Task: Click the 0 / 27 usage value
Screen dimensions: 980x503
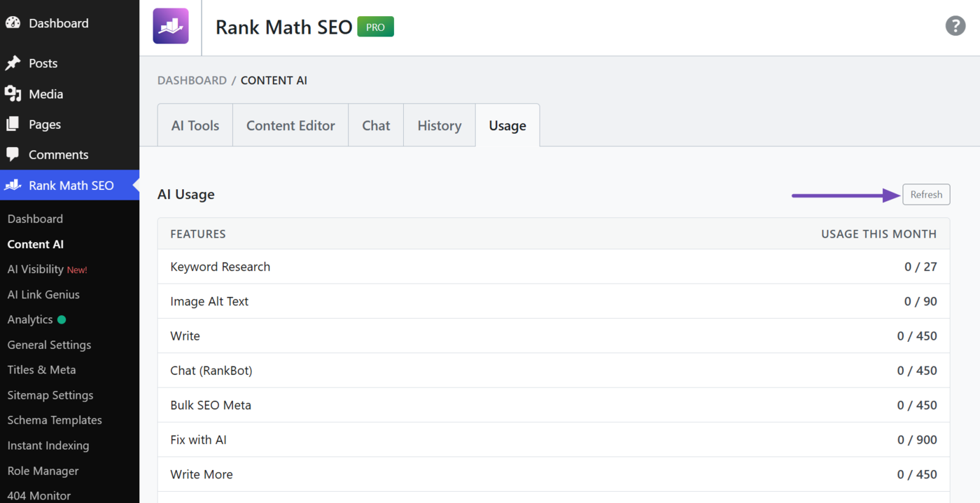Action: pyautogui.click(x=920, y=267)
